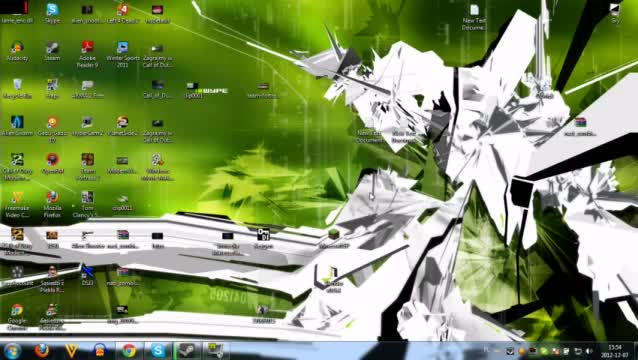Image resolution: width=638 pixels, height=360 pixels.
Task: Open the Windows Start menu
Action: (x=12, y=350)
